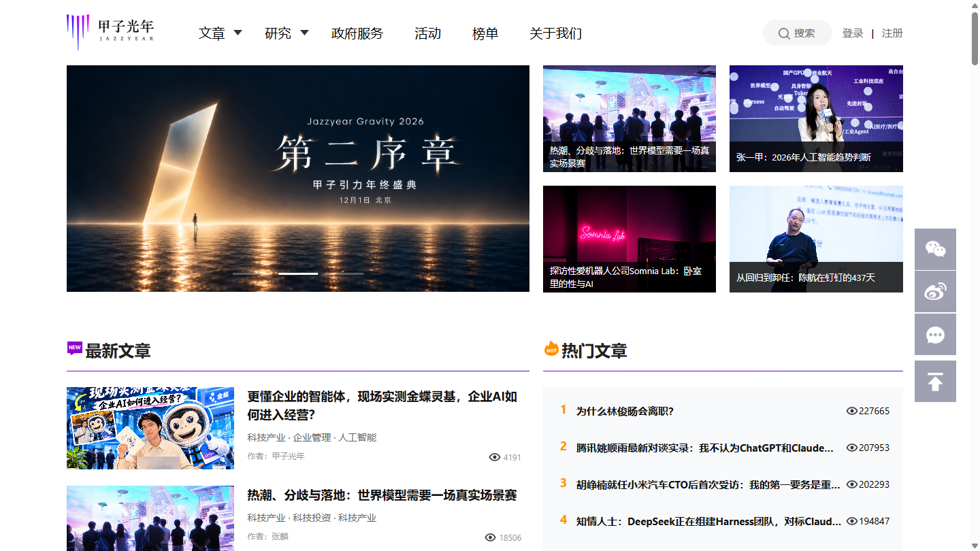Open the 第二序章 Gravity 2026 banner

pyautogui.click(x=298, y=178)
